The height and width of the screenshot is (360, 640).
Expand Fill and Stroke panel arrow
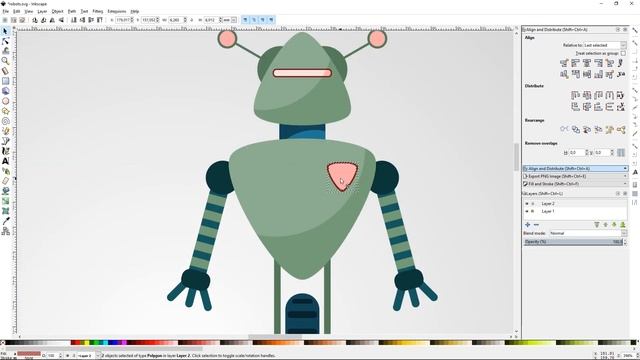(625, 184)
